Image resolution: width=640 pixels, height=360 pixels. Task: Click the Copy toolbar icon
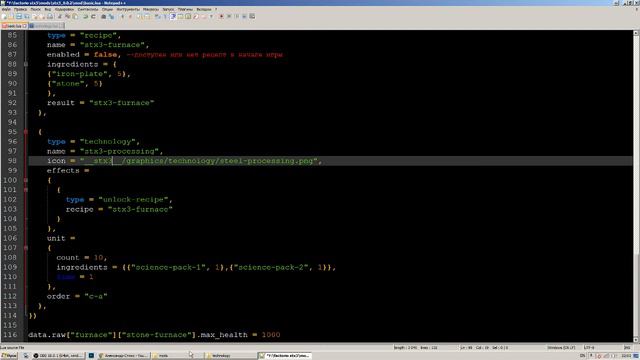pos(67,16)
